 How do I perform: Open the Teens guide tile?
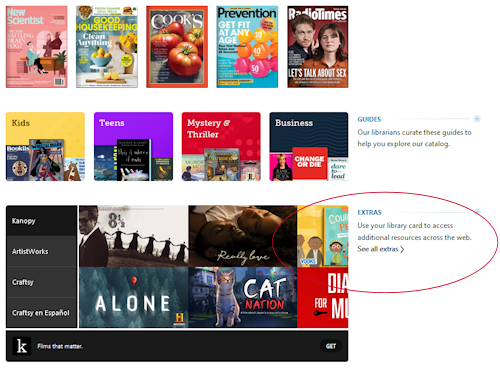[x=133, y=147]
